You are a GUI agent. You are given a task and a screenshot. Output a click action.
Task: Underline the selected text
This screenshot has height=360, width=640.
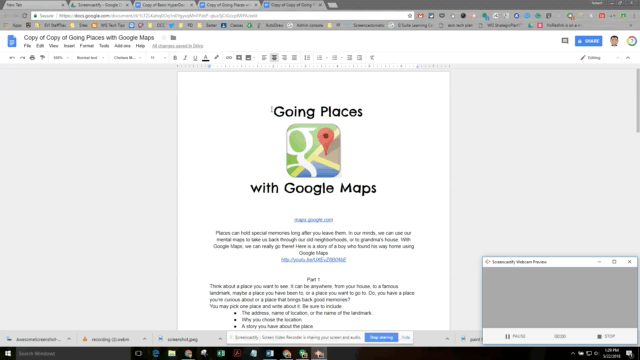(x=195, y=58)
